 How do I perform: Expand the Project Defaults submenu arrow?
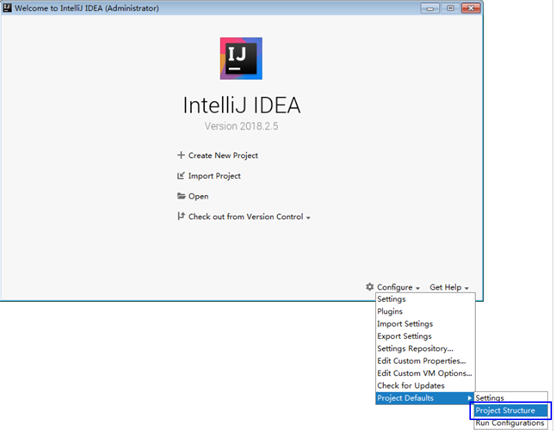469,398
